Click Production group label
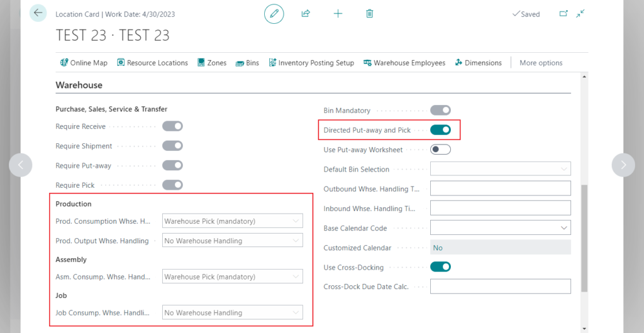This screenshot has width=644, height=333. tap(74, 204)
